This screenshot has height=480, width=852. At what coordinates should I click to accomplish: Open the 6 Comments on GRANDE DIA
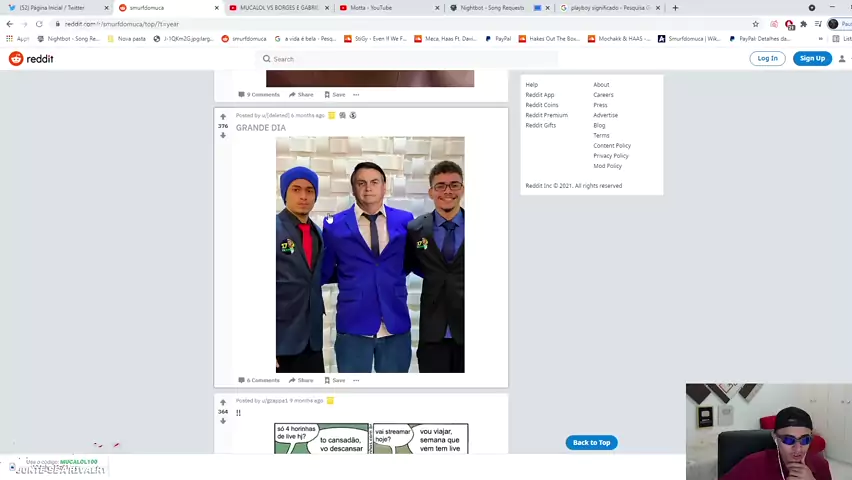[x=259, y=380]
